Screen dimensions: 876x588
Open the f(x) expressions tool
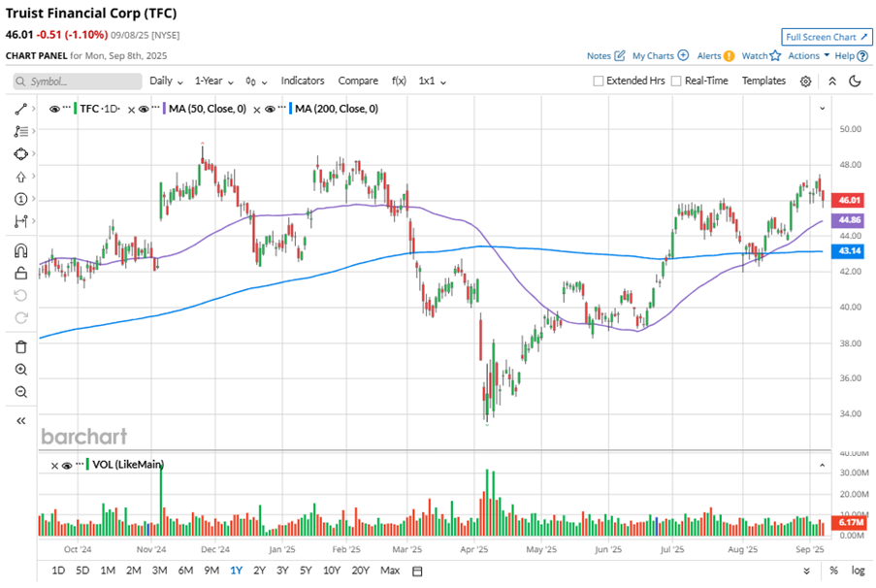(399, 82)
